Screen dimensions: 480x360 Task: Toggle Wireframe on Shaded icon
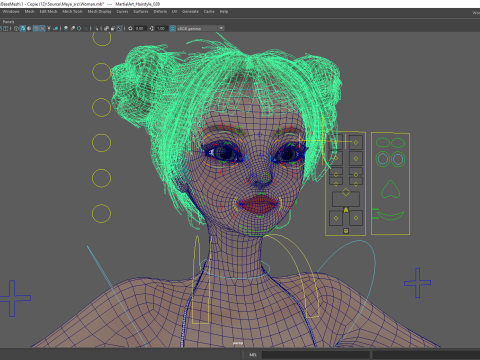(x=36, y=29)
